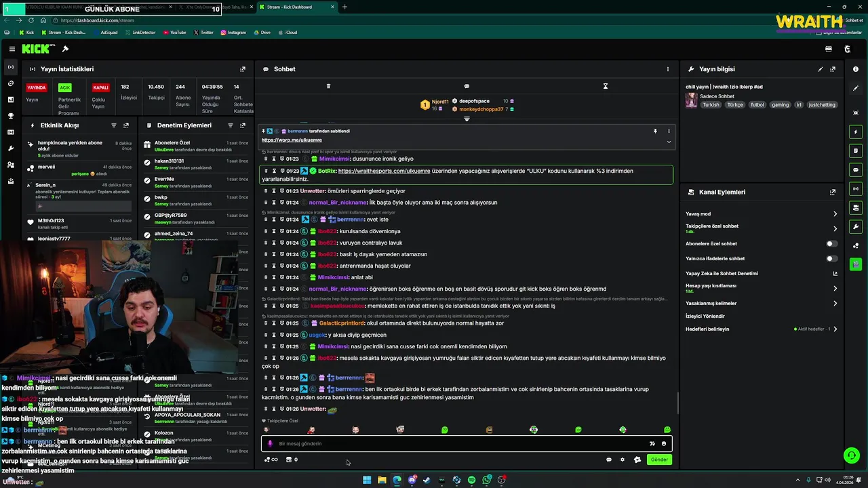Pop out the Yayın İstatistikleri panel
Image resolution: width=868 pixels, height=488 pixels.
(243, 69)
